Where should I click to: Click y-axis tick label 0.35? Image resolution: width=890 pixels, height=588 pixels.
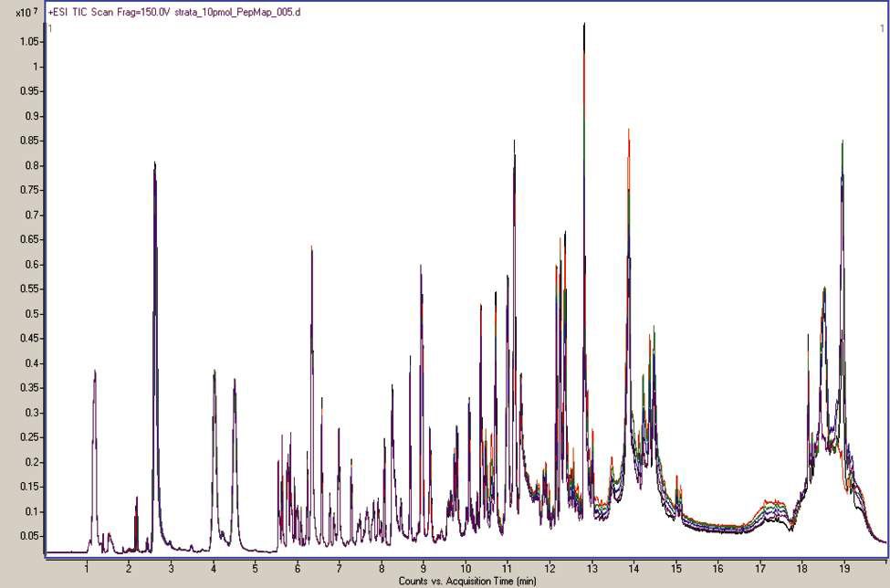point(27,388)
